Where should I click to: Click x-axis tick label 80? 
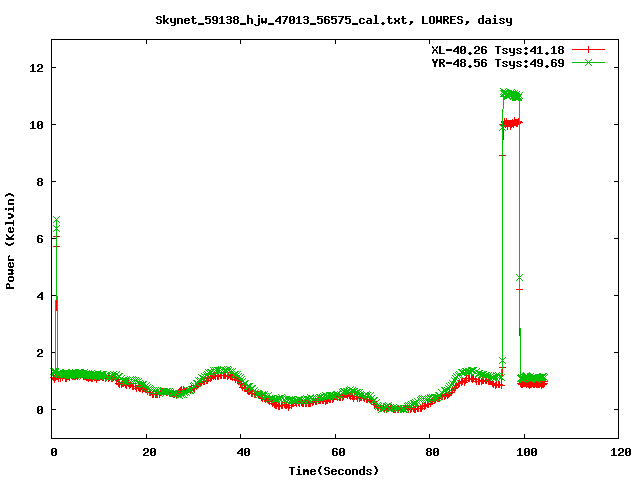pyautogui.click(x=432, y=452)
